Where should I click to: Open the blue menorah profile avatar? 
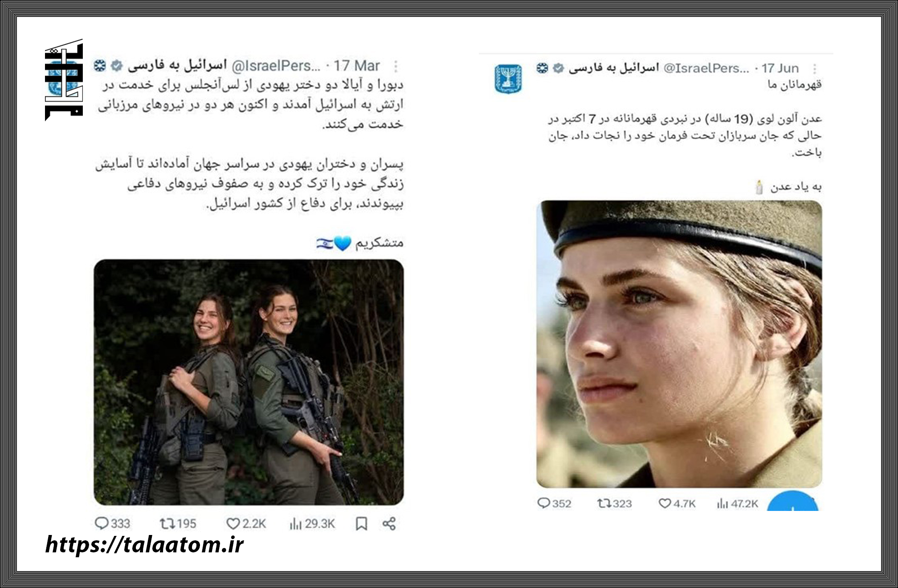[508, 79]
